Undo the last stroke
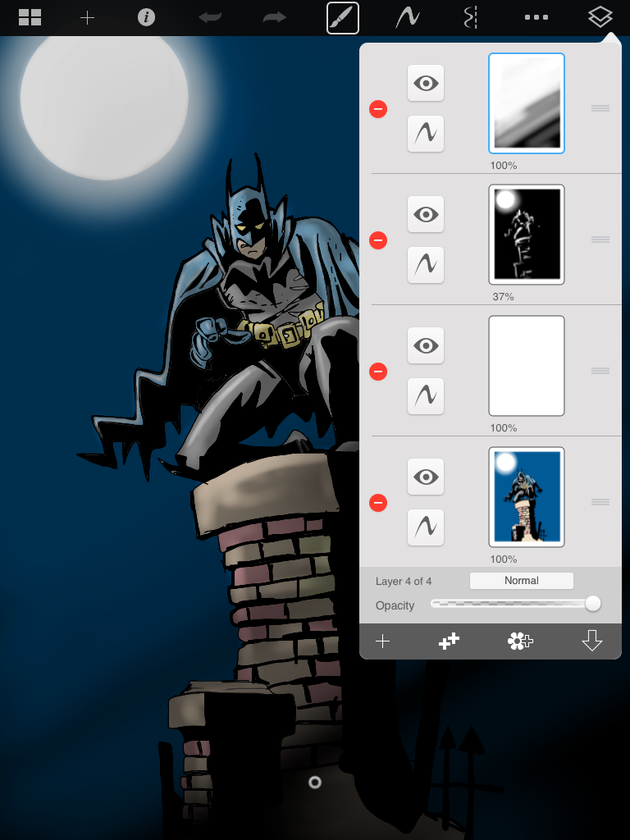630x840 pixels. [x=210, y=18]
